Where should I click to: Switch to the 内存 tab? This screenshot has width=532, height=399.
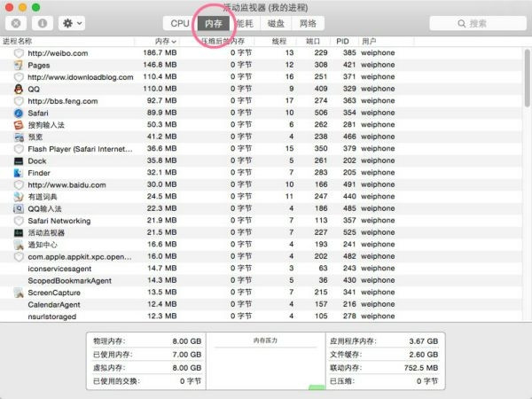(214, 23)
